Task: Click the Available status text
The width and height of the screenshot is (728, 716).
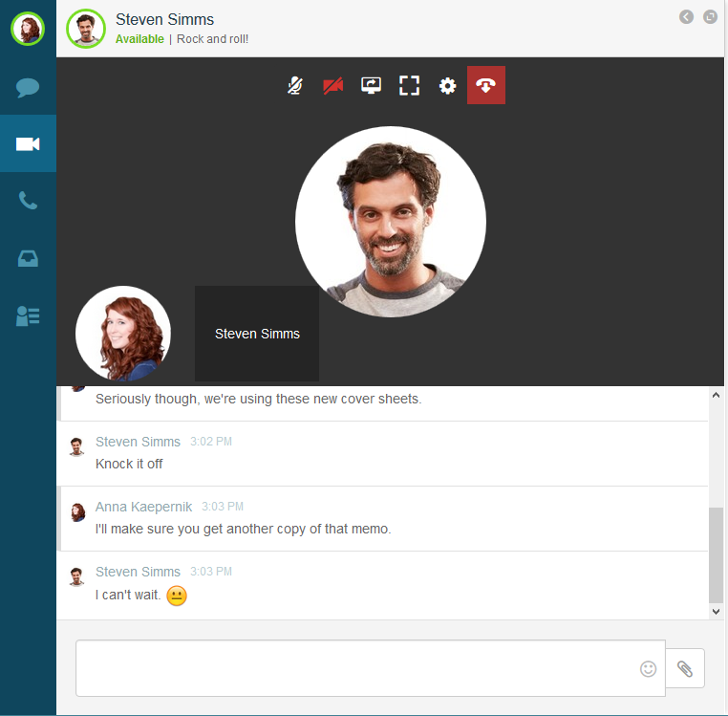Action: point(139,39)
